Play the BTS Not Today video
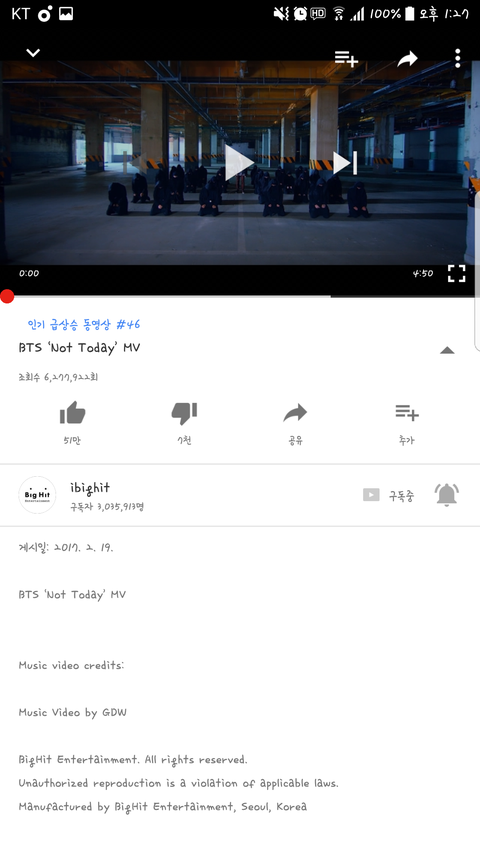The width and height of the screenshot is (480, 853). (239, 163)
